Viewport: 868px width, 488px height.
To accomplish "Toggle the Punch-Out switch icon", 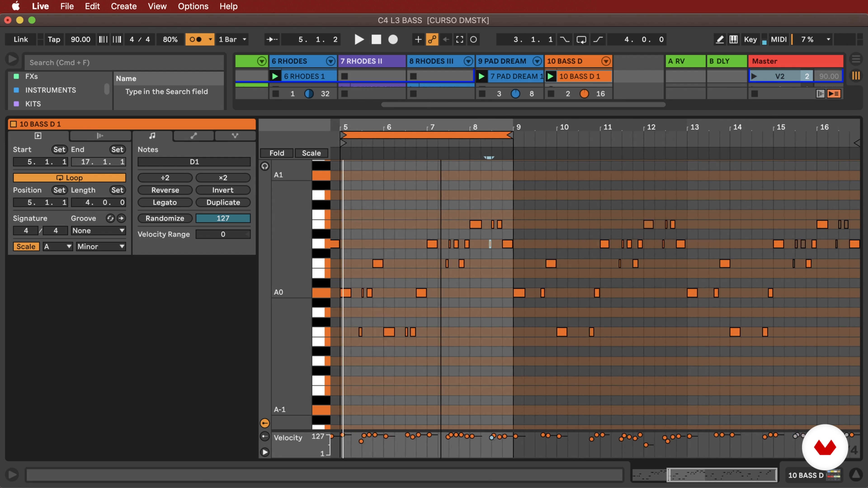I will click(598, 39).
